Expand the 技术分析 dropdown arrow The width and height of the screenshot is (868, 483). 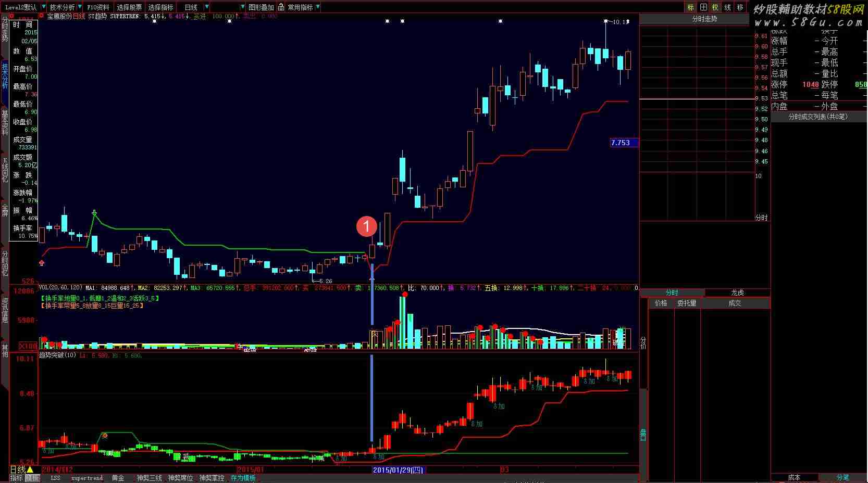(x=79, y=7)
